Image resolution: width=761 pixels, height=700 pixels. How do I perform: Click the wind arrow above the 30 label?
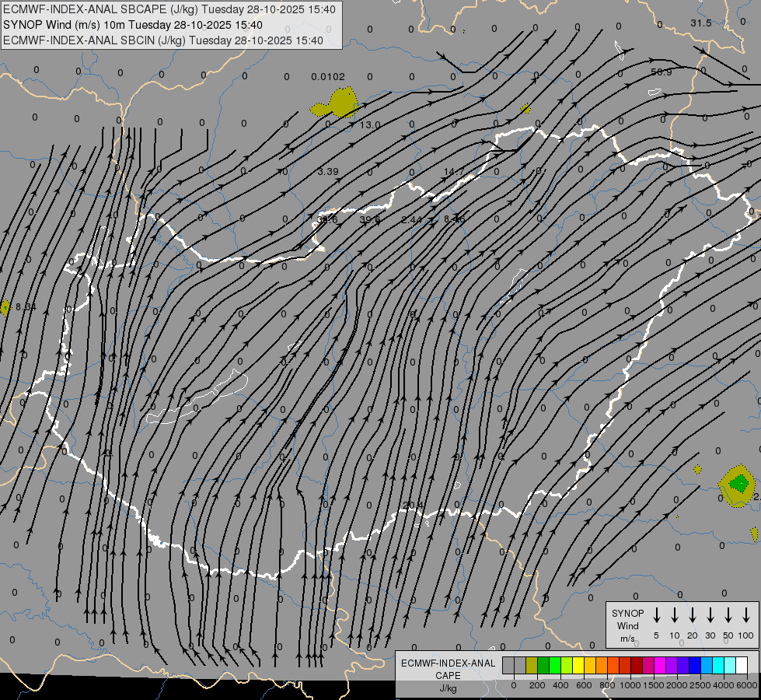click(710, 615)
